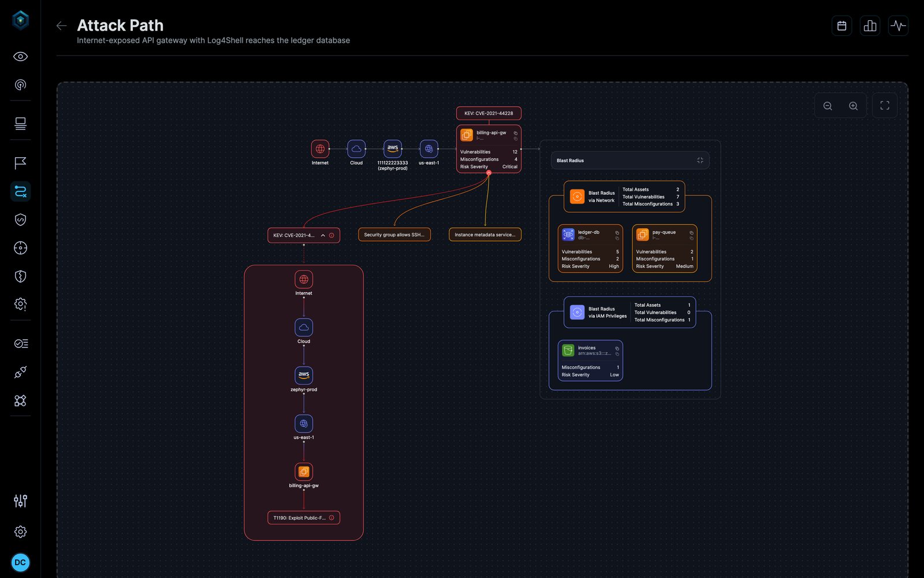The image size is (924, 578).
Task: Click the Vulnerabilities 12 row on billing-api-gw
Action: point(489,152)
